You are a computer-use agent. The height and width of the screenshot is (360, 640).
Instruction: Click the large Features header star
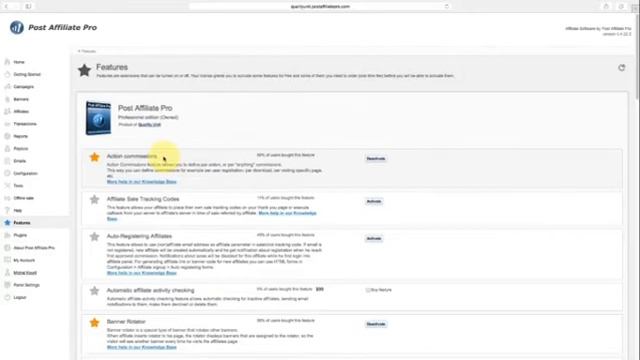pyautogui.click(x=84, y=70)
